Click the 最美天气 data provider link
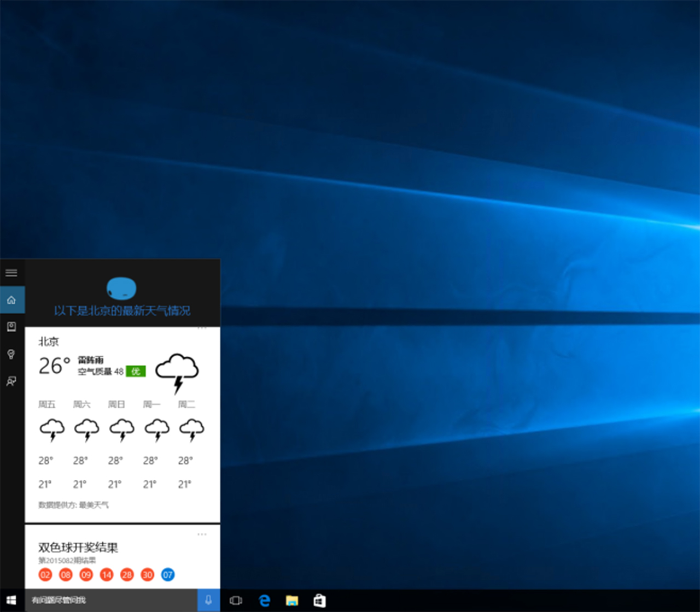Viewport: 700px width, 612px height. 96,504
